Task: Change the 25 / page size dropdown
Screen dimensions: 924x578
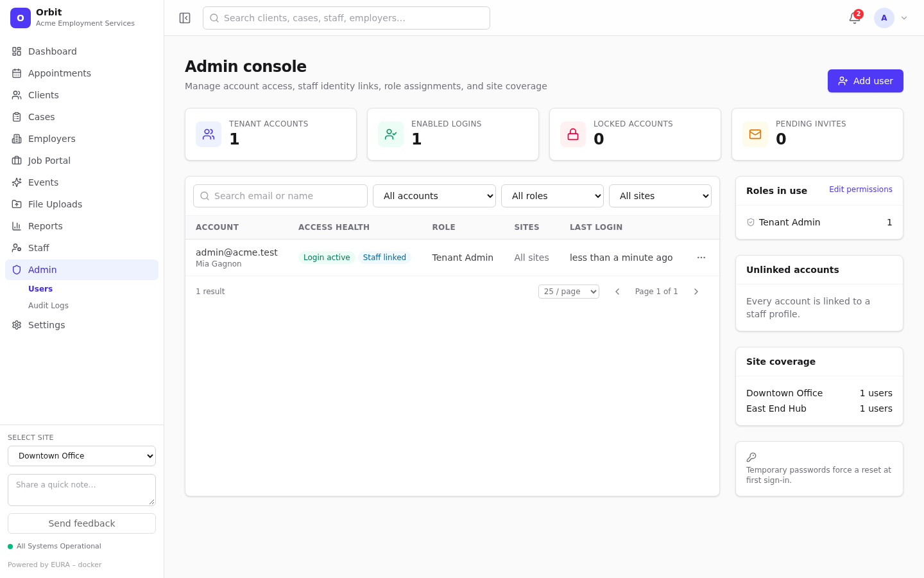Action: pos(569,292)
